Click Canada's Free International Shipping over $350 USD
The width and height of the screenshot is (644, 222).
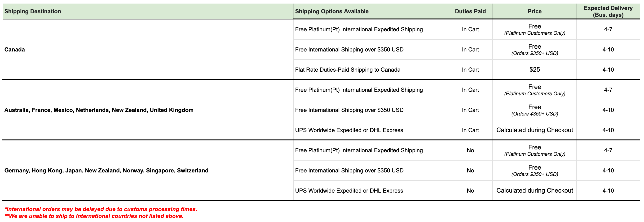[x=349, y=49]
